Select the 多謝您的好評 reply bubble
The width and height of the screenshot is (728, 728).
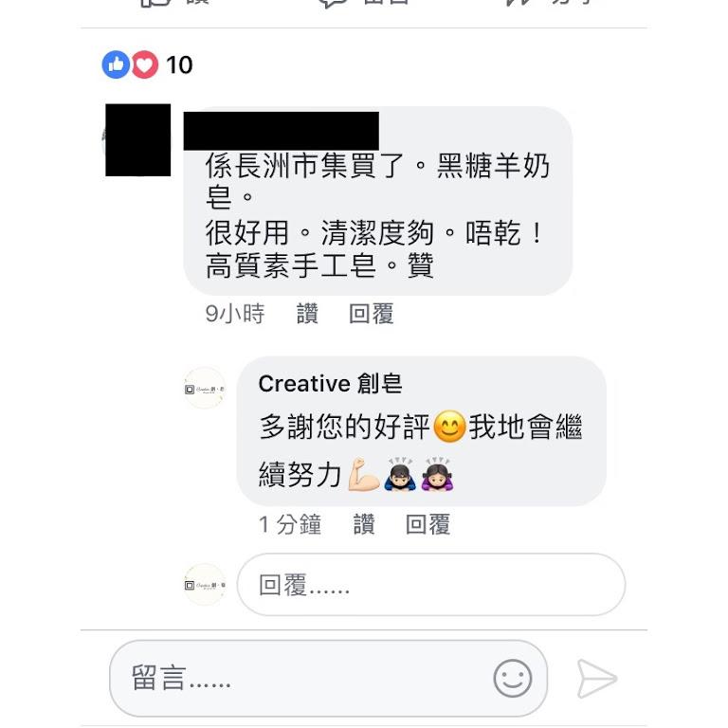[x=422, y=431]
